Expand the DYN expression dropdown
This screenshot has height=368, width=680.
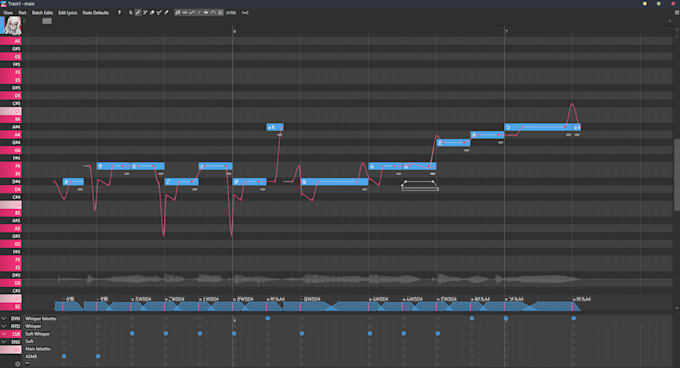[3, 319]
